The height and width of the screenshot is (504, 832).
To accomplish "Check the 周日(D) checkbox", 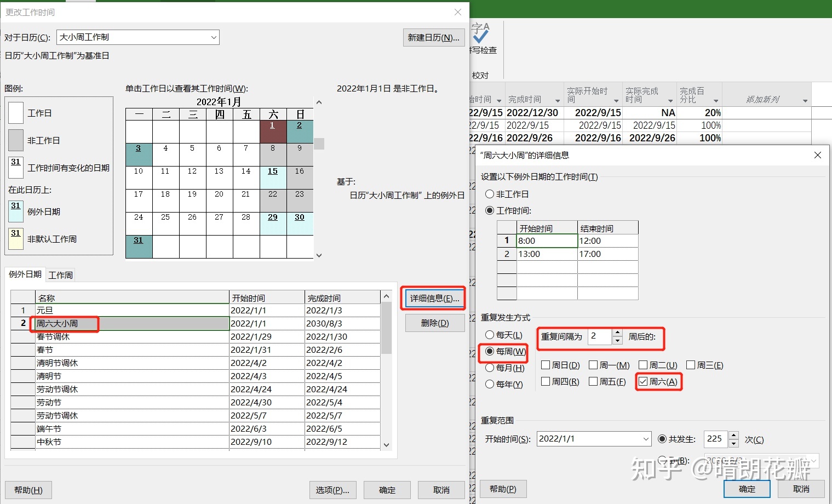I will click(546, 365).
